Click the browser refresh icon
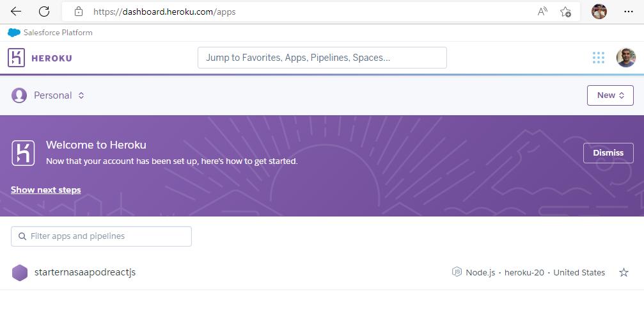This screenshot has height=326, width=644. click(44, 12)
